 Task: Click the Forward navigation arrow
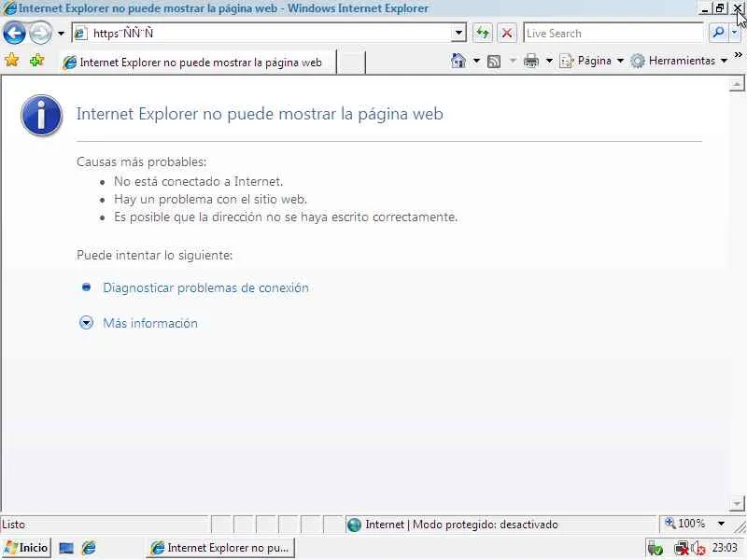coord(40,34)
